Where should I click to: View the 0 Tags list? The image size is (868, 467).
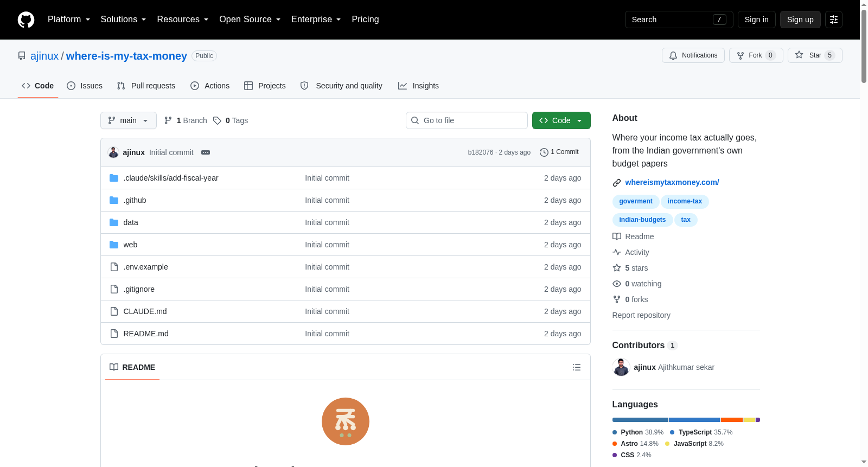pyautogui.click(x=231, y=120)
